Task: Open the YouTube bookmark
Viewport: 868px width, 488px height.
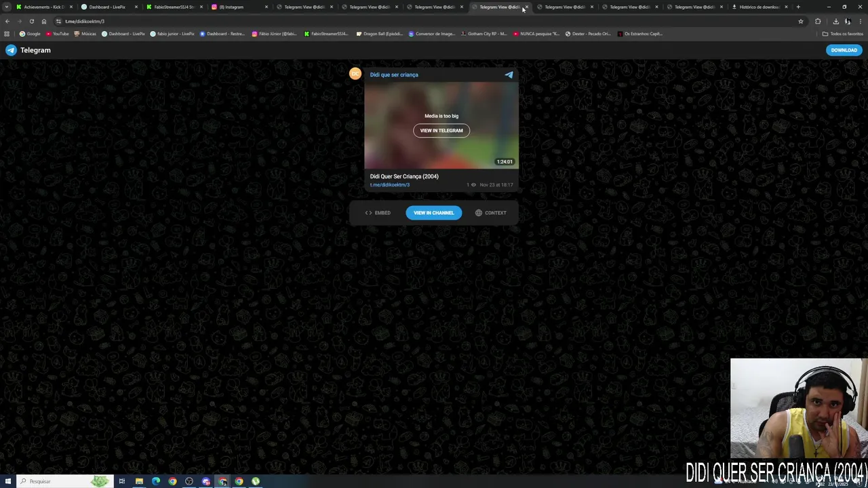Action: click(x=57, y=33)
